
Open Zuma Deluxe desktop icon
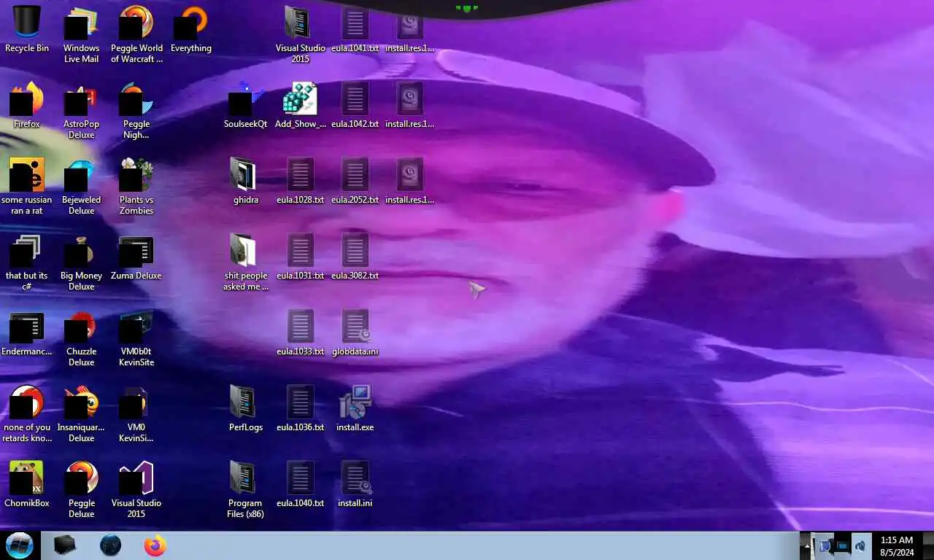[x=136, y=257]
